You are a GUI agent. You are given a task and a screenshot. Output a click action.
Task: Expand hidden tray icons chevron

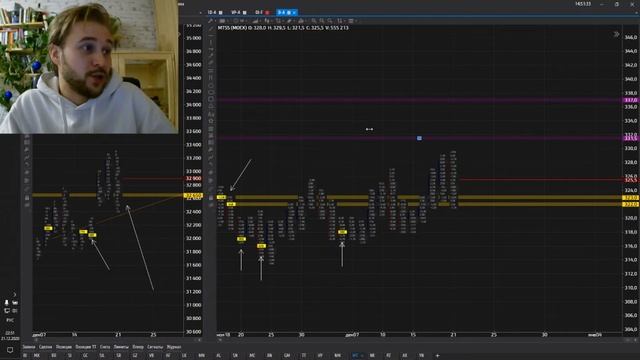click(x=15, y=294)
